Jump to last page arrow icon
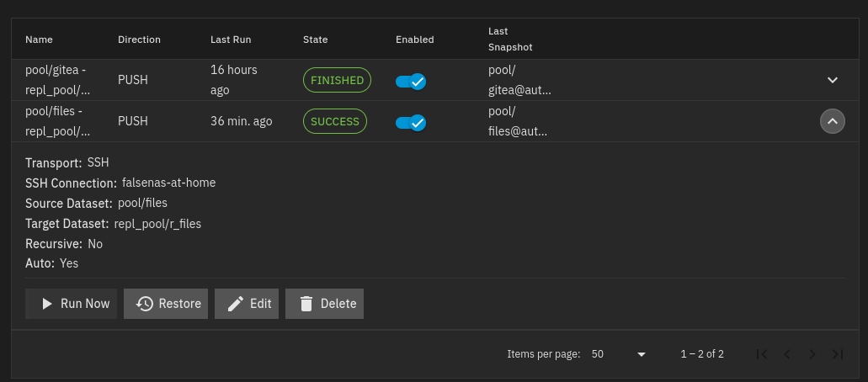 [x=837, y=353]
